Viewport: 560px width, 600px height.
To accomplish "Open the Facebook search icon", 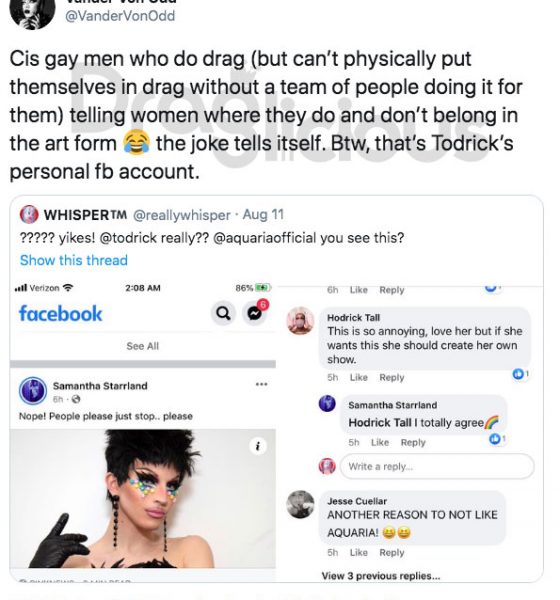I will click(223, 314).
